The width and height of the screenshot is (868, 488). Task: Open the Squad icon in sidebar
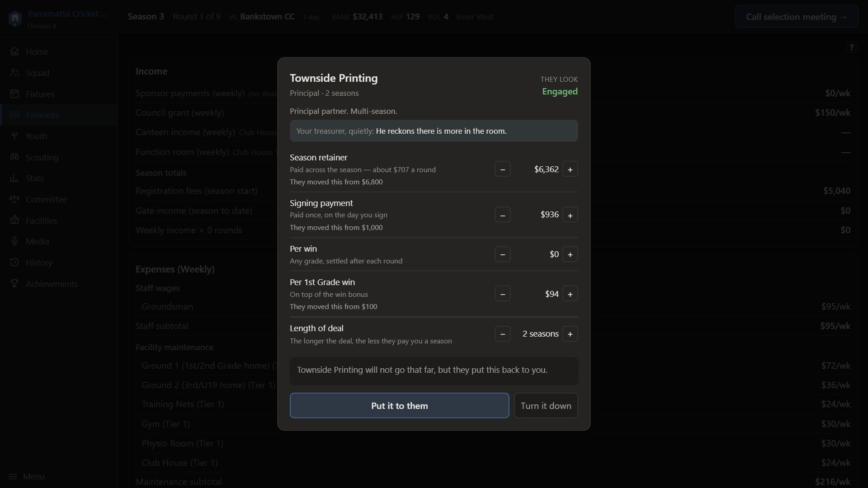point(14,73)
